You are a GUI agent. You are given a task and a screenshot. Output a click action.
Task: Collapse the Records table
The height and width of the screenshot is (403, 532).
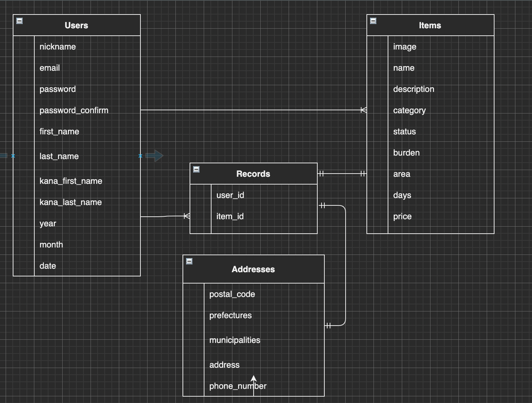click(x=196, y=169)
